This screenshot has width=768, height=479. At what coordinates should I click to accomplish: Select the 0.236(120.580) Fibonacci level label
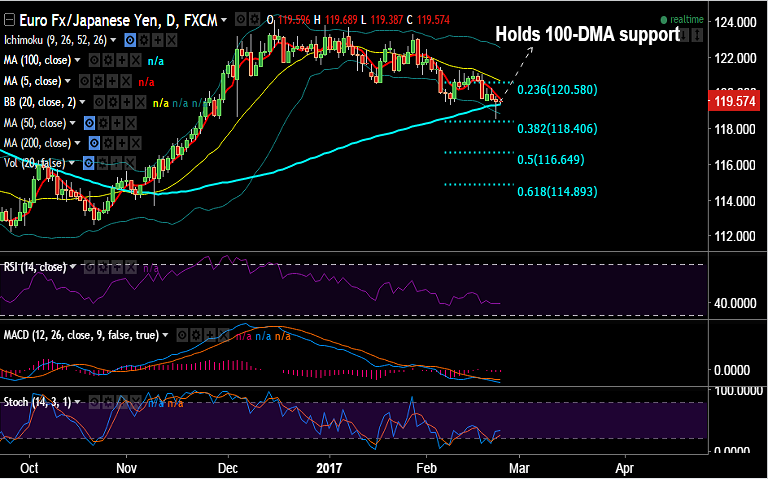click(557, 90)
